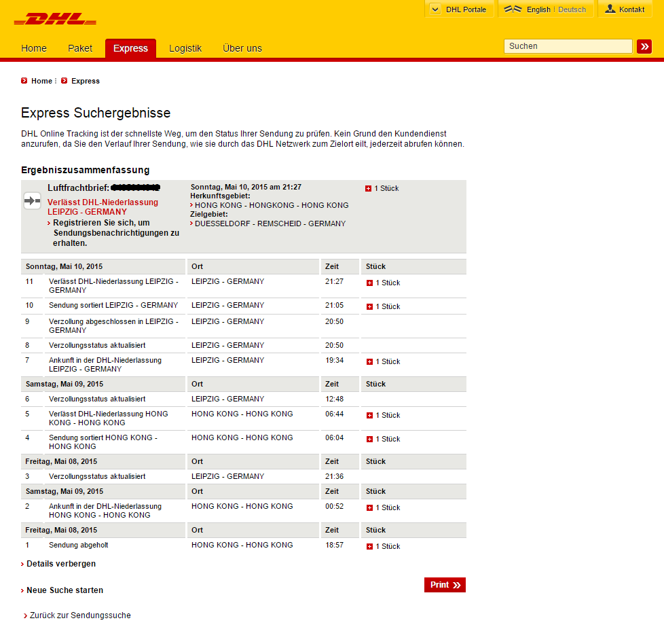Image resolution: width=664 pixels, height=644 pixels.
Task: Switch language to English
Action: pyautogui.click(x=538, y=10)
